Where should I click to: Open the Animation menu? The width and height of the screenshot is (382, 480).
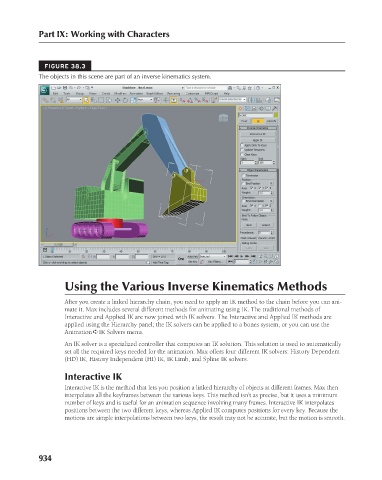pyautogui.click(x=136, y=94)
